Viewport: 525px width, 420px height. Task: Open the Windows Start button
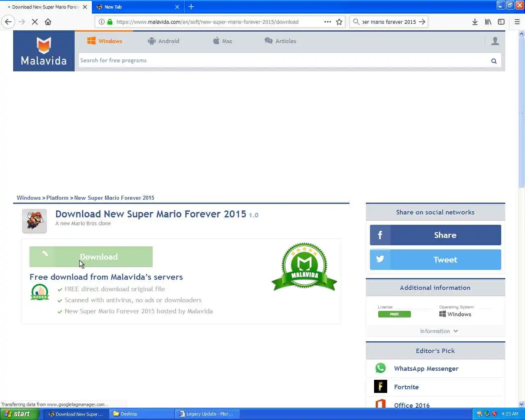[20, 414]
